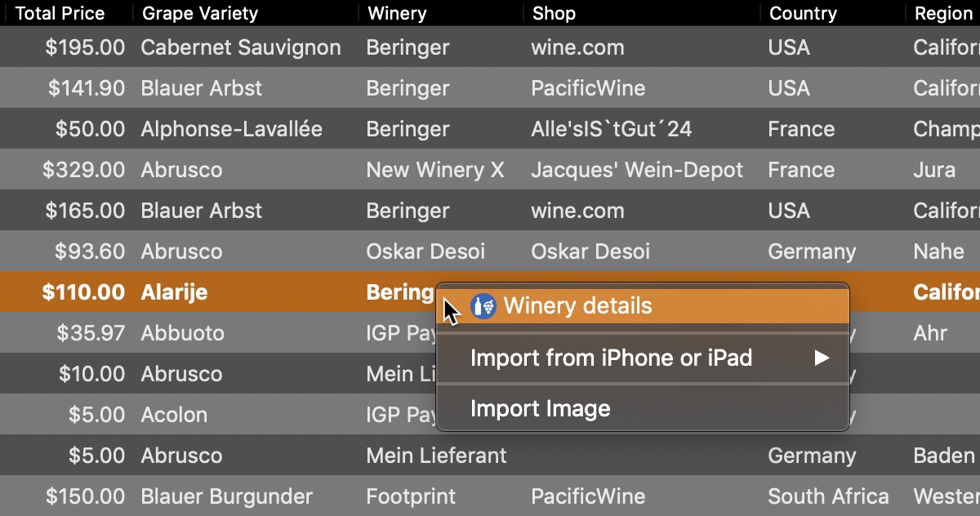Choose Import Image in the context menu

pyautogui.click(x=540, y=408)
